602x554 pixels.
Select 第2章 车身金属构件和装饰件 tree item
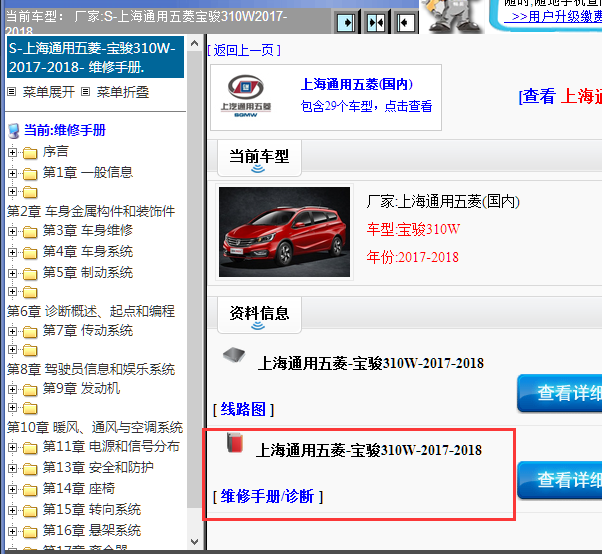tap(91, 211)
